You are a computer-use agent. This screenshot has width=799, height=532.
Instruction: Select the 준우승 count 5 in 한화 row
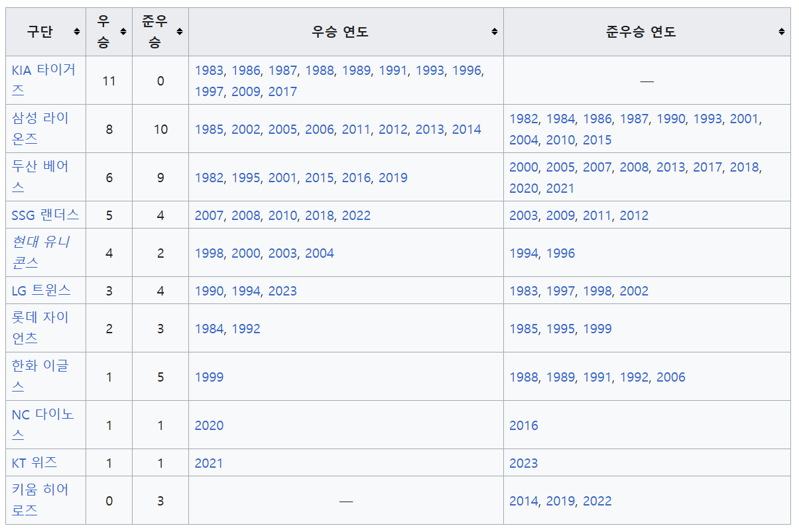[x=160, y=377]
